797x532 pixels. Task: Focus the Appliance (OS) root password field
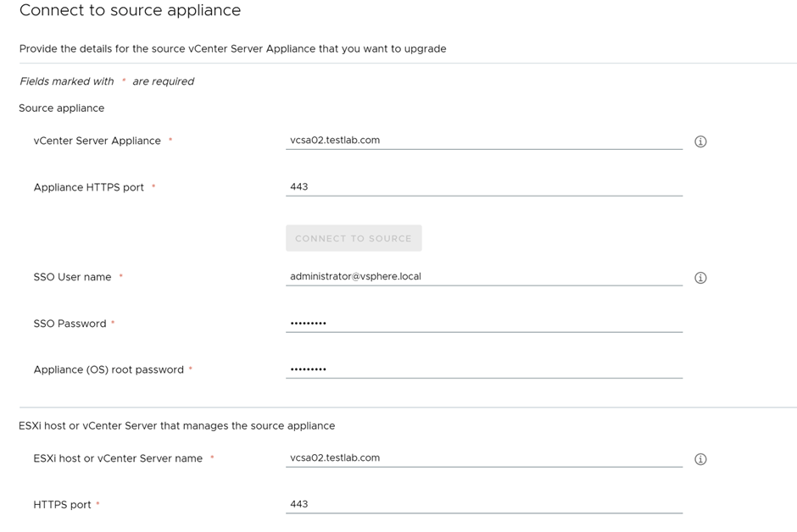pos(483,369)
